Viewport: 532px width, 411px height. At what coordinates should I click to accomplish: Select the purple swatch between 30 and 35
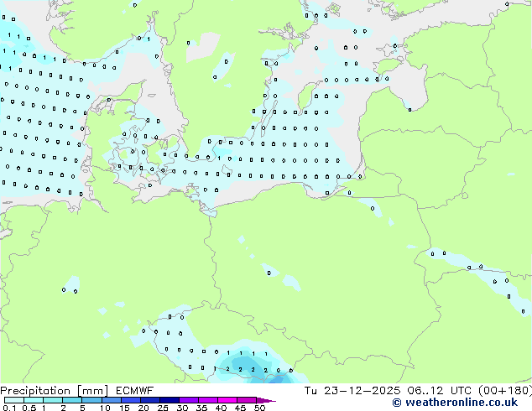click(x=188, y=400)
